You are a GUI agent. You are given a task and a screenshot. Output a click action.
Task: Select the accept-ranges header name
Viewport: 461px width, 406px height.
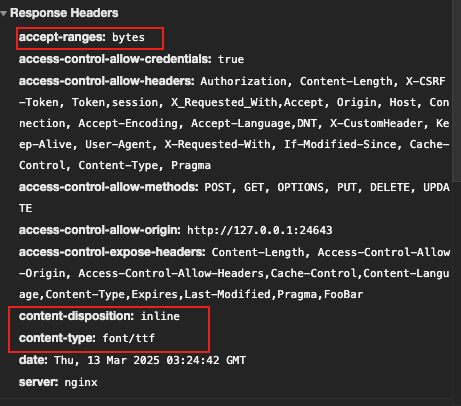click(x=62, y=37)
